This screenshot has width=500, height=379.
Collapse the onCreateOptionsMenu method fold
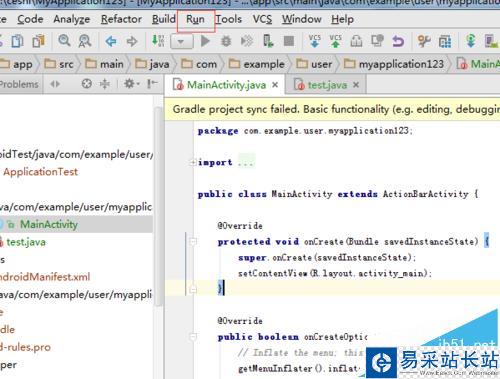(x=193, y=337)
